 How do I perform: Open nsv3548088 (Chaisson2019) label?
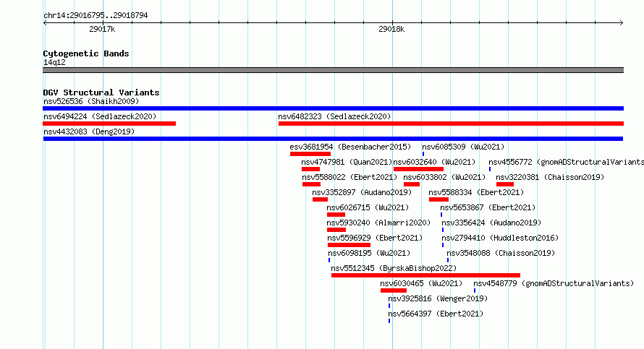click(x=501, y=253)
